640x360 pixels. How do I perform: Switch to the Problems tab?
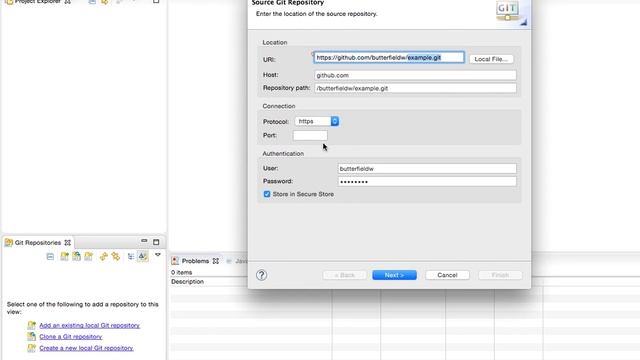(195, 261)
